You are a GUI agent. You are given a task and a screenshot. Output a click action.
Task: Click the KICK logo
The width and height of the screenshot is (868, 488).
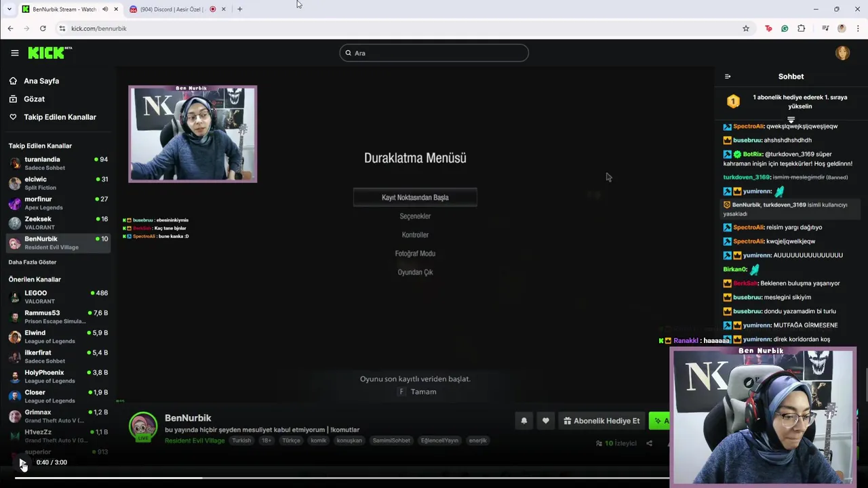(x=49, y=53)
